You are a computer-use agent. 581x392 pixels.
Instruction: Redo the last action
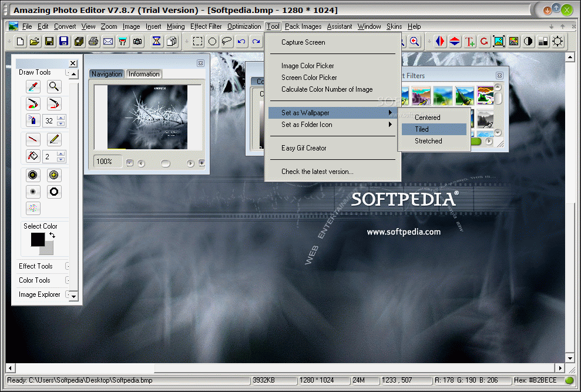(256, 42)
